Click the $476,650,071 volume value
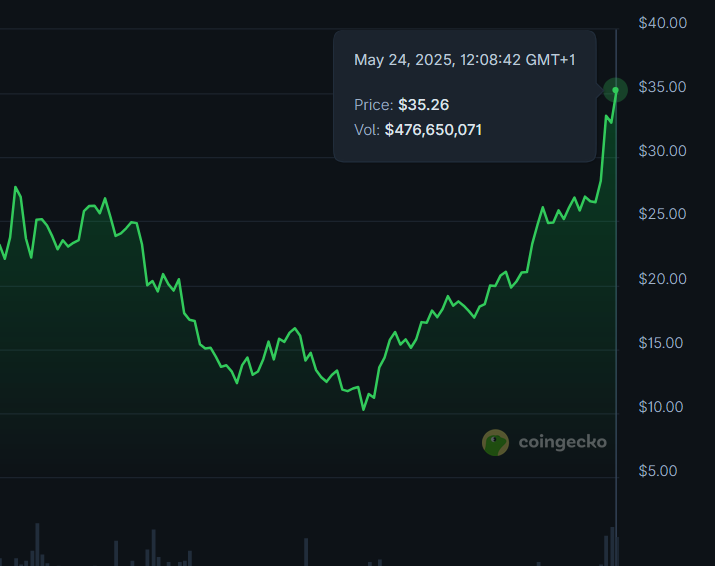This screenshot has height=566, width=715. tap(433, 129)
